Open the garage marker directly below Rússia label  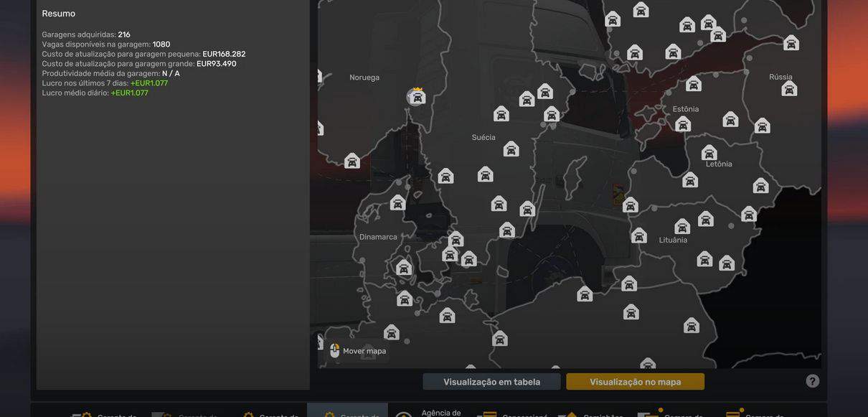[x=789, y=89]
